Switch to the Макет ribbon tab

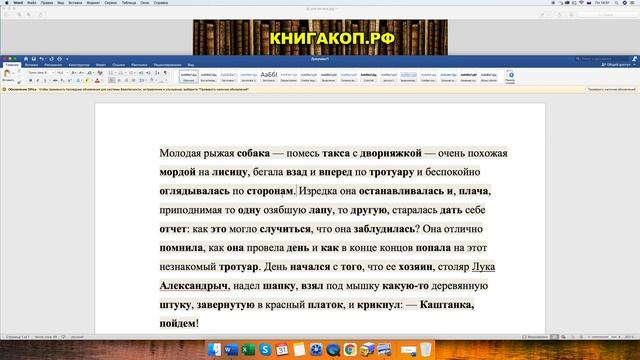pyautogui.click(x=101, y=65)
